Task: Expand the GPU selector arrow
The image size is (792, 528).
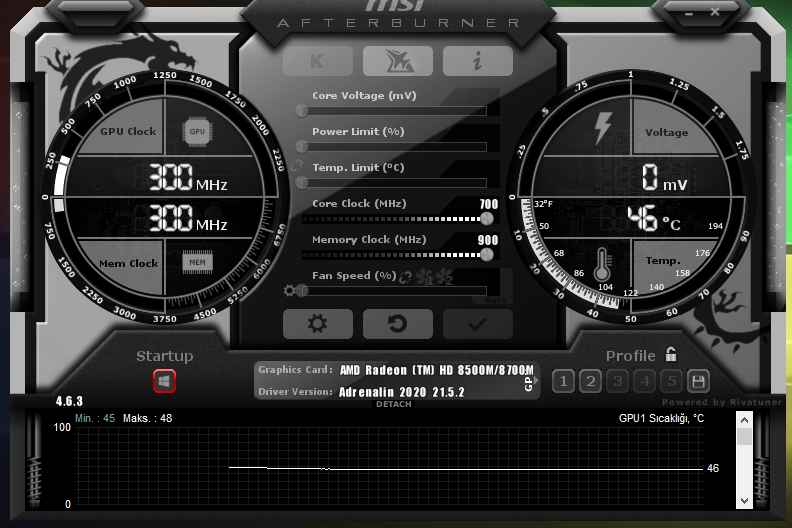Action: pos(536,380)
